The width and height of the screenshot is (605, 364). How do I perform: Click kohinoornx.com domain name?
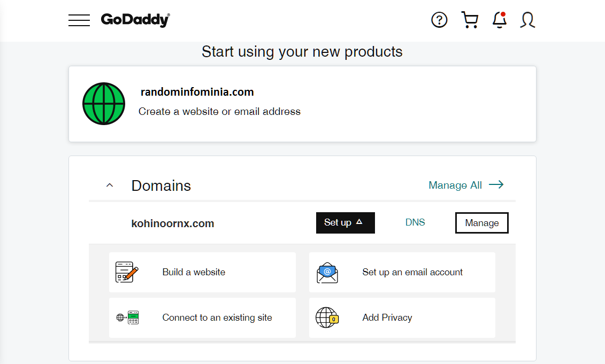[172, 223]
